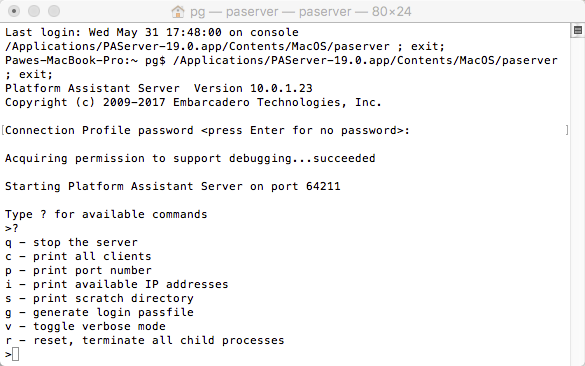Click the 'r - reset, terminate all child processes' line

[x=144, y=340]
